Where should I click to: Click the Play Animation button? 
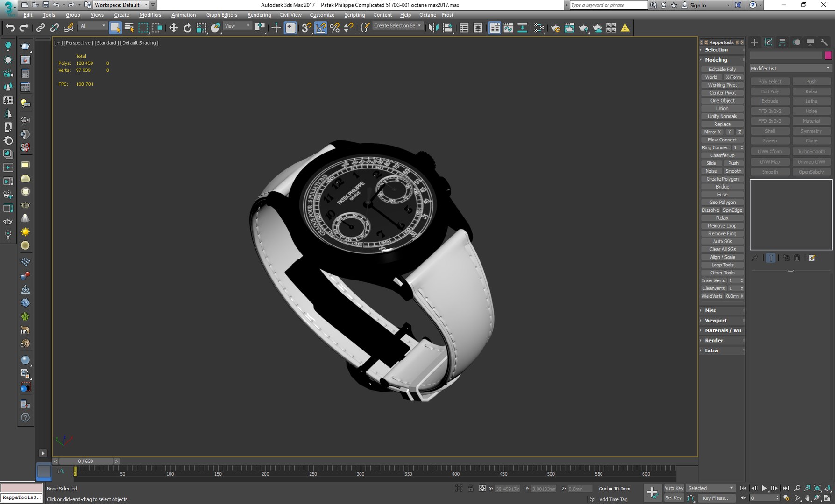point(764,488)
